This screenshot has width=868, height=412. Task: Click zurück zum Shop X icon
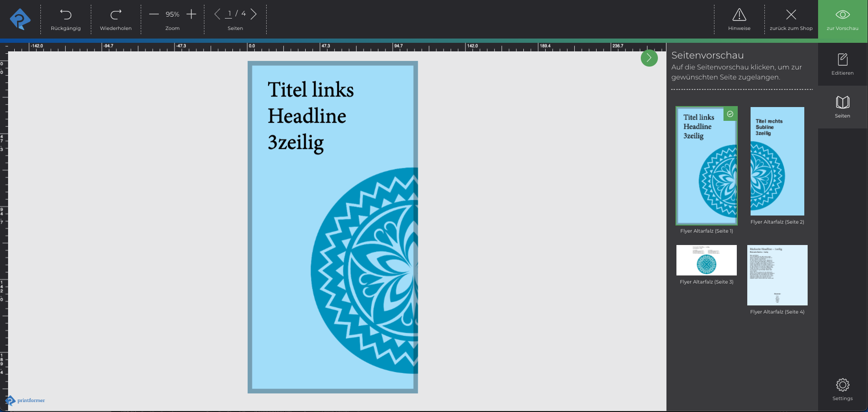791,15
